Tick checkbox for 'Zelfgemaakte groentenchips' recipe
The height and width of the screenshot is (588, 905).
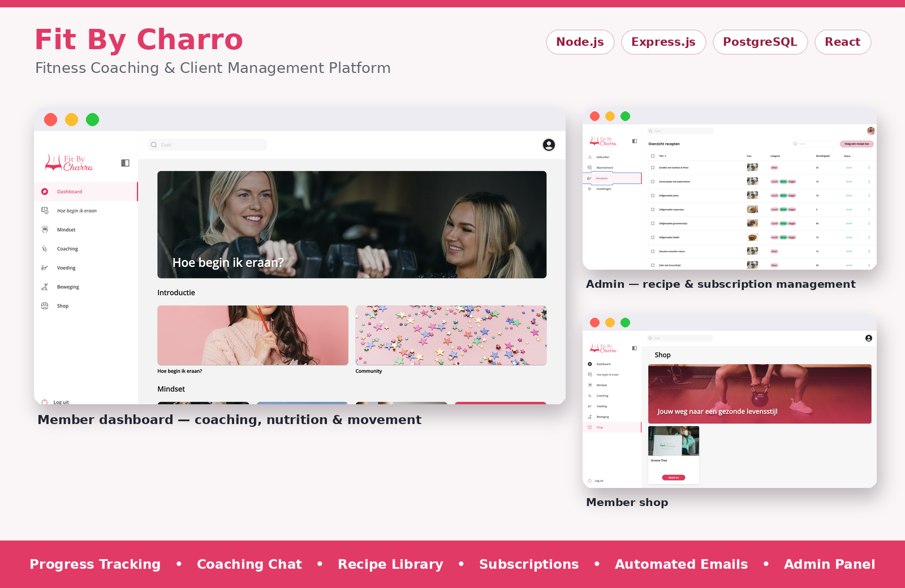(x=653, y=223)
